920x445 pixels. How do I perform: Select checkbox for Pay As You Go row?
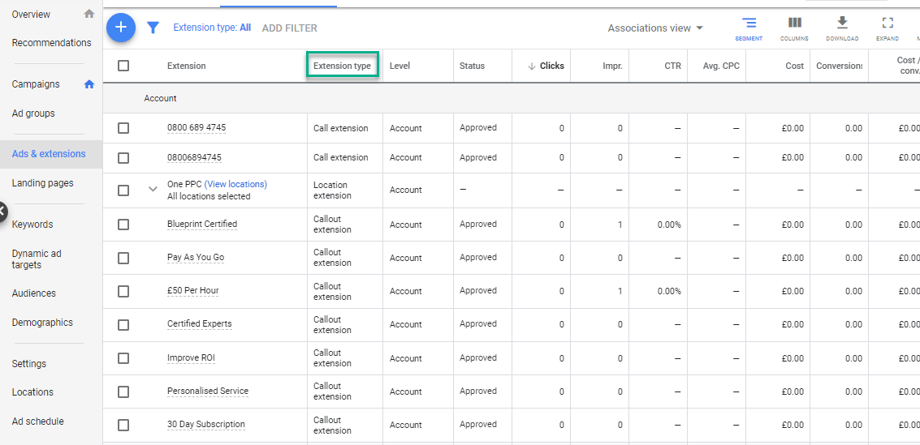[123, 258]
